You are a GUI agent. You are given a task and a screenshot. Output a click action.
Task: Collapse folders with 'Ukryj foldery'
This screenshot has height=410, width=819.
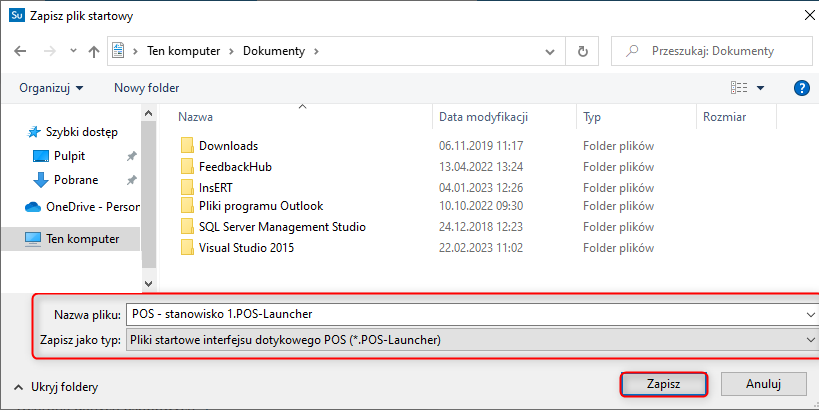click(56, 387)
